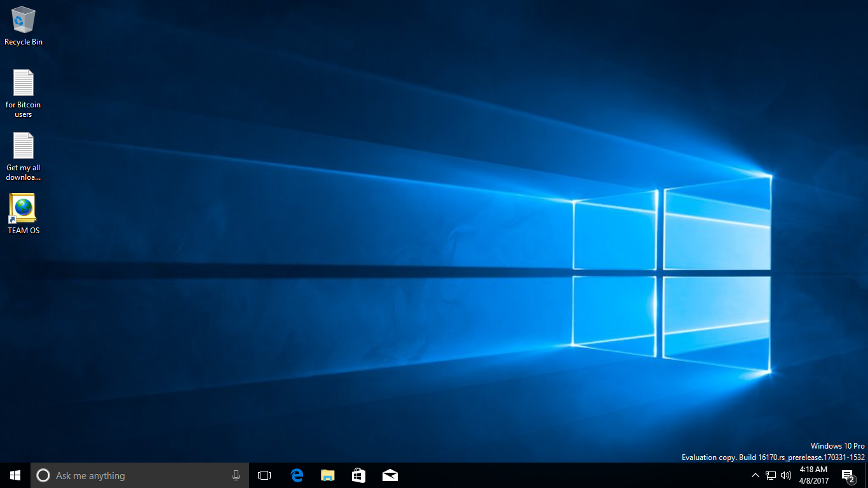Launch Microsoft Edge from taskbar

297,475
